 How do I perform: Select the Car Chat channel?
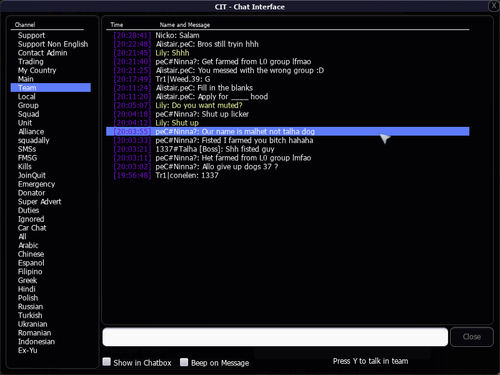tap(32, 228)
